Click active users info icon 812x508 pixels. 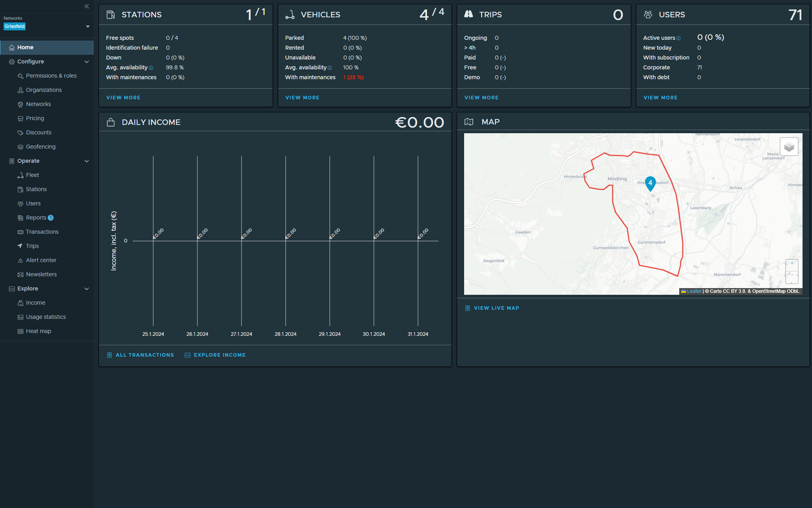(678, 38)
